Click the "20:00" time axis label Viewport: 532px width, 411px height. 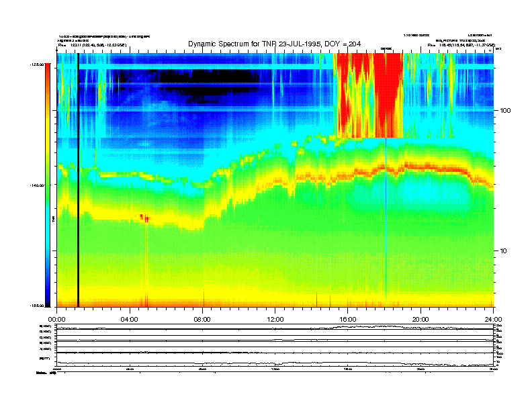(x=420, y=320)
